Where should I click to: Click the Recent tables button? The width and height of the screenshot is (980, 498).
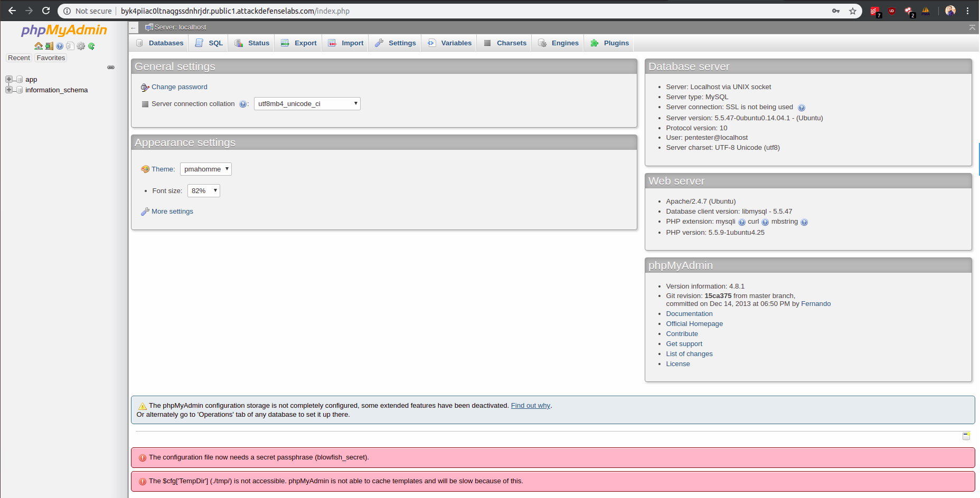19,58
